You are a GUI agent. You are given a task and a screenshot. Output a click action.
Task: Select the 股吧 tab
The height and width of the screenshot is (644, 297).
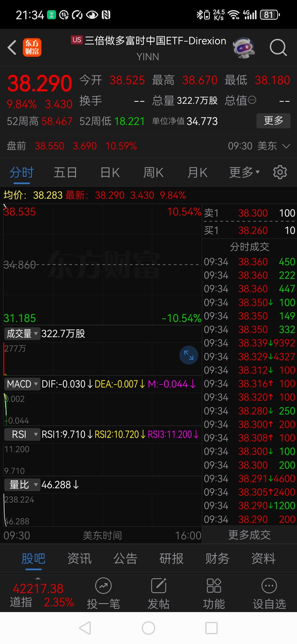tap(34, 559)
